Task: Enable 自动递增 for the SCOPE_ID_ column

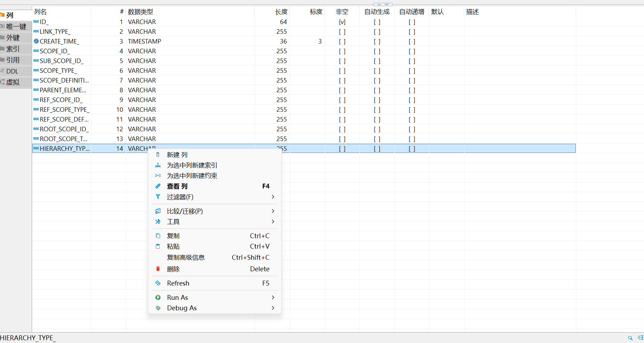Action: pos(411,51)
